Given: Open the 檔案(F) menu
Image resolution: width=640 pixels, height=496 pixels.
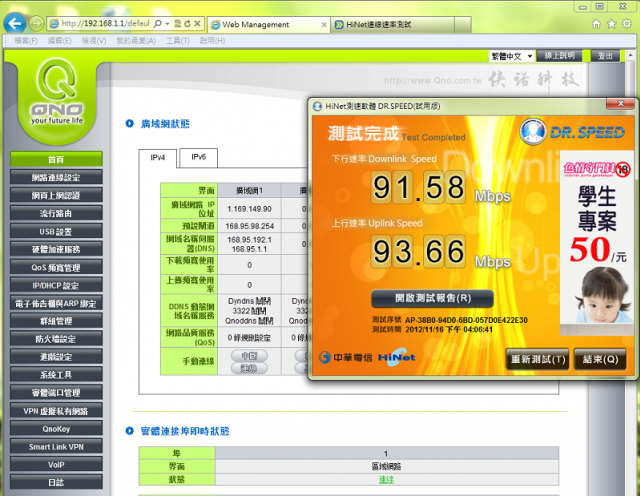Looking at the screenshot, I should [x=26, y=41].
